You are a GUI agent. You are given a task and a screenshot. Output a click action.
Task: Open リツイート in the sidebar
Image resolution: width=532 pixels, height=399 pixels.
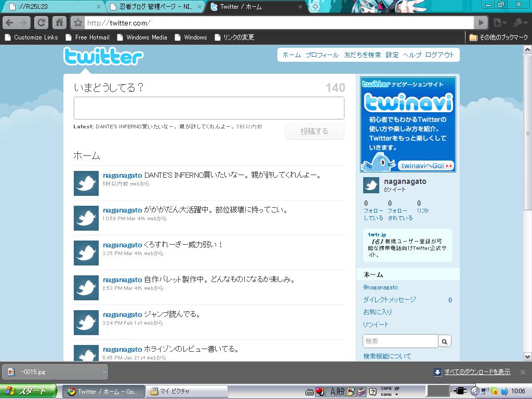376,324
